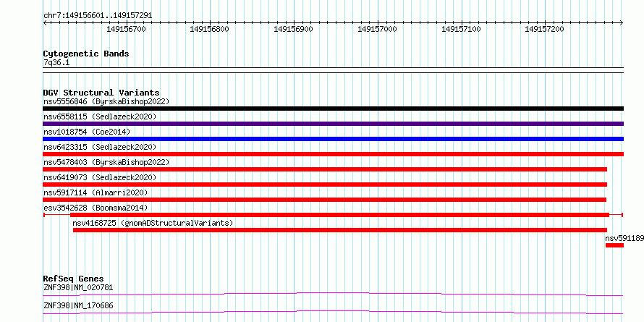Select the RefSeq Genes track title

click(74, 279)
